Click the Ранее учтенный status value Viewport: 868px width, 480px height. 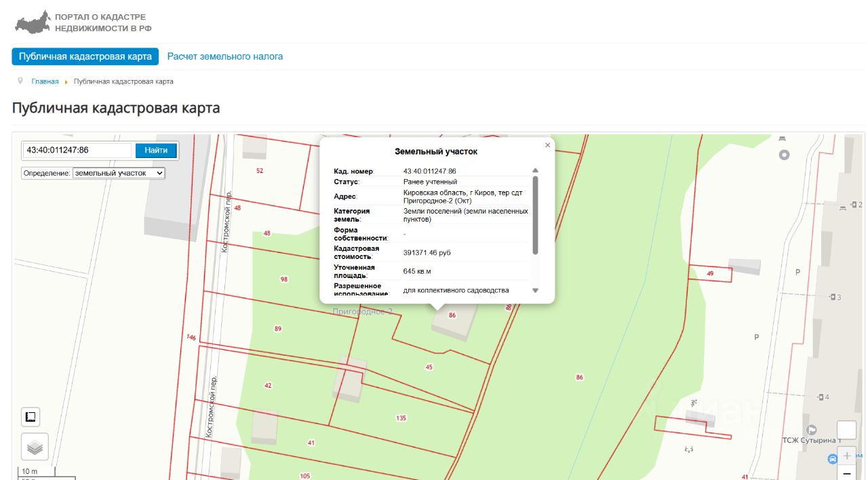pos(430,182)
